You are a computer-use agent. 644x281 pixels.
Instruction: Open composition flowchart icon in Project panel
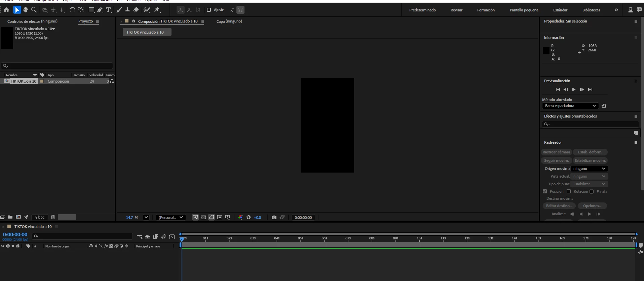(112, 81)
